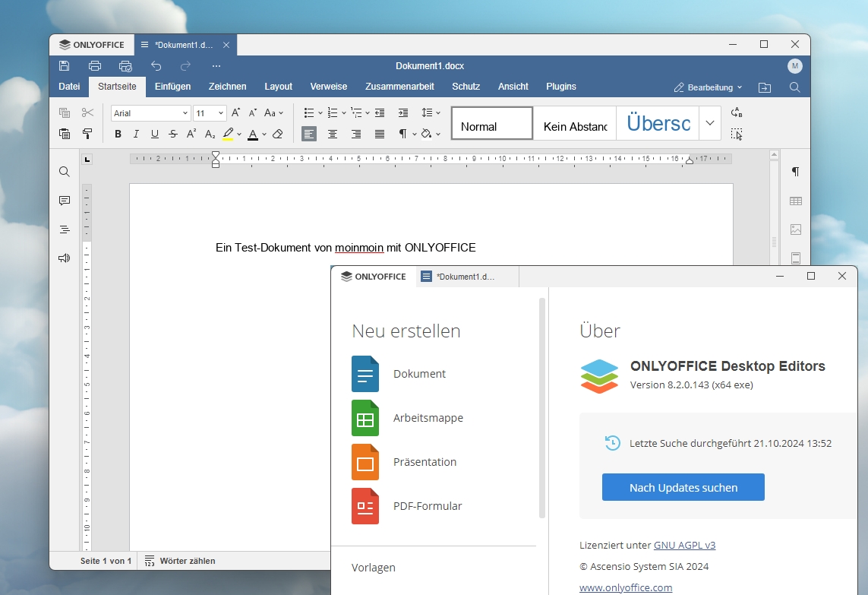Paste using the clipboard icon
The image size is (868, 595).
tap(65, 134)
